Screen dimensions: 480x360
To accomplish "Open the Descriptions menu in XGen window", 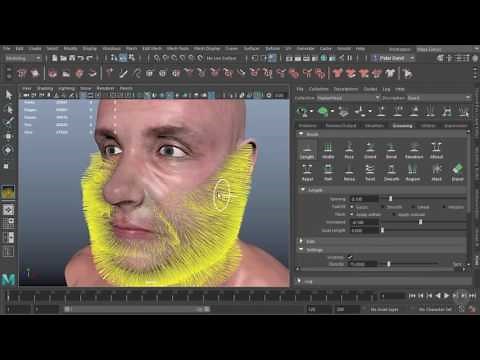I will 346,89.
